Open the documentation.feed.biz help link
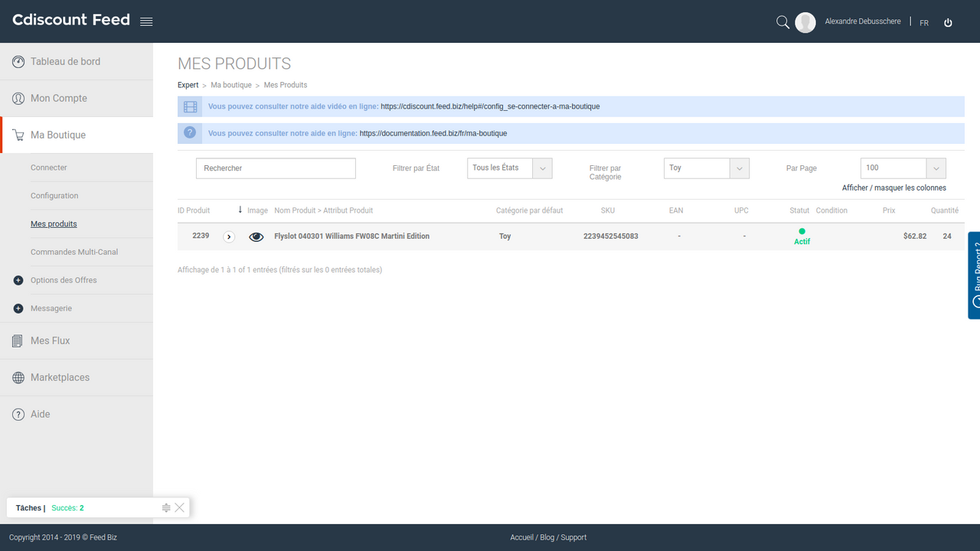Image resolution: width=980 pixels, height=551 pixels. (433, 133)
